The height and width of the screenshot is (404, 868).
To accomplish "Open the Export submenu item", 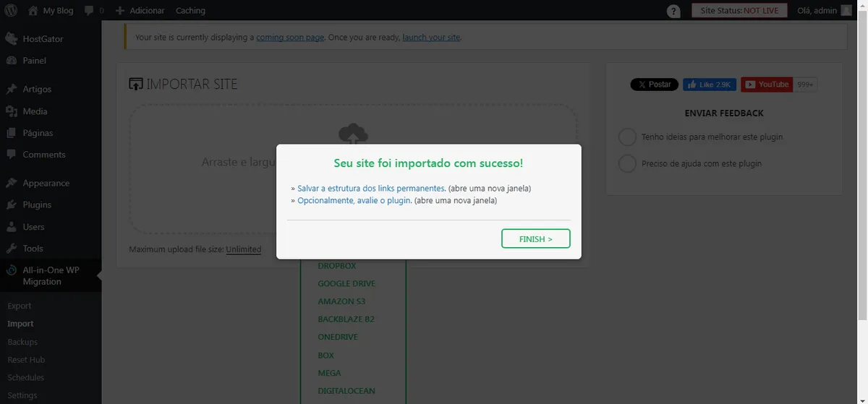I will (20, 306).
